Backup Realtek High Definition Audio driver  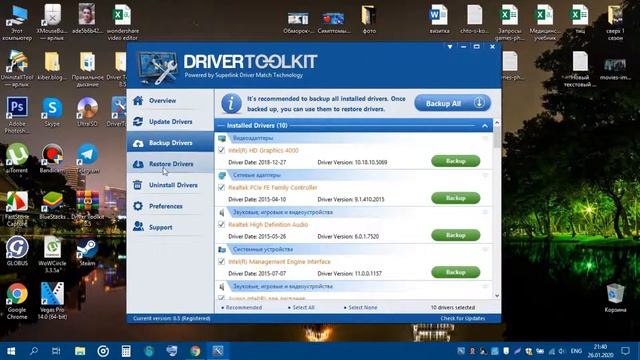(456, 235)
